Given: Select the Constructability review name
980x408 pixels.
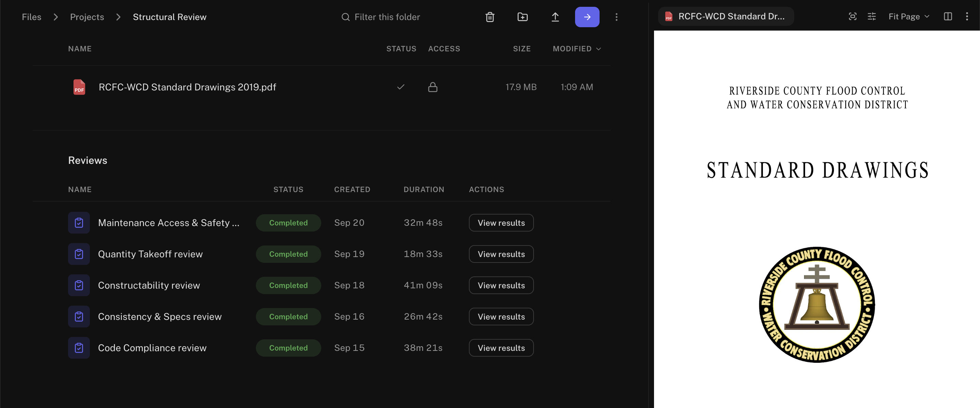Looking at the screenshot, I should [x=149, y=285].
